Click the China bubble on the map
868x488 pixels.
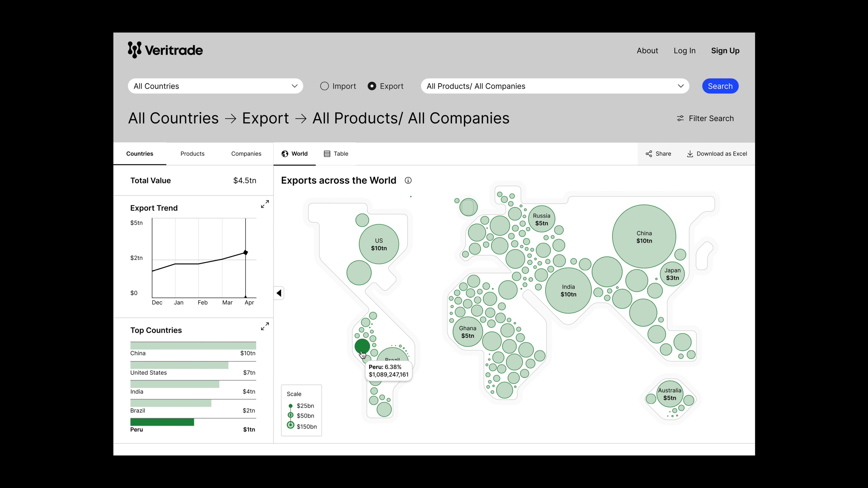[x=644, y=237]
